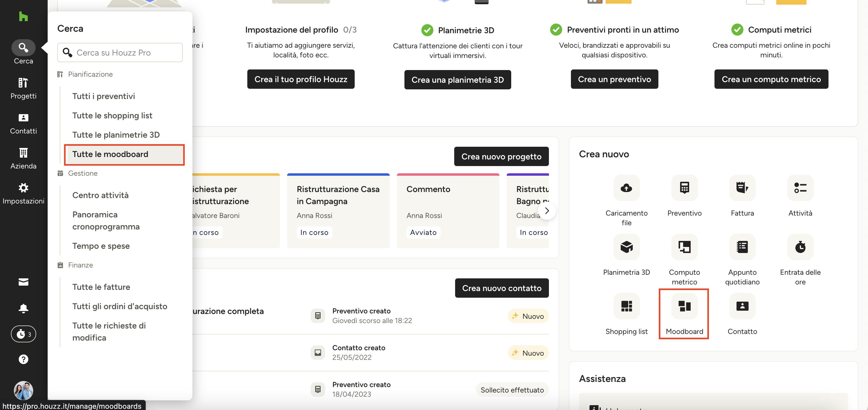Screen dimensions: 868x410
Task: Click calculator icon beside Giovedì scorso Preventivo creato
Action: [317, 316]
